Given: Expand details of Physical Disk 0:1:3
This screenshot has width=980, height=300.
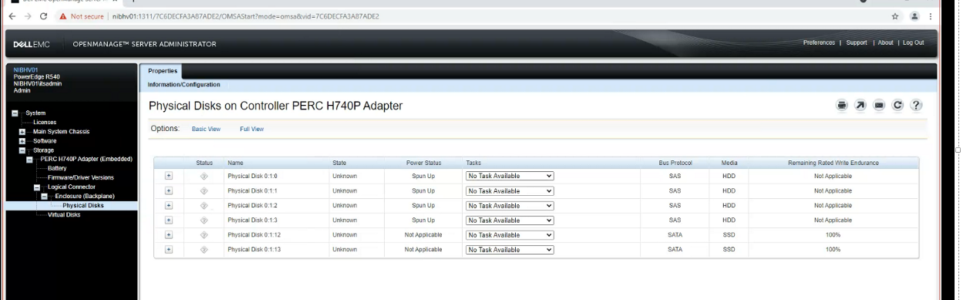Looking at the screenshot, I should tap(169, 220).
